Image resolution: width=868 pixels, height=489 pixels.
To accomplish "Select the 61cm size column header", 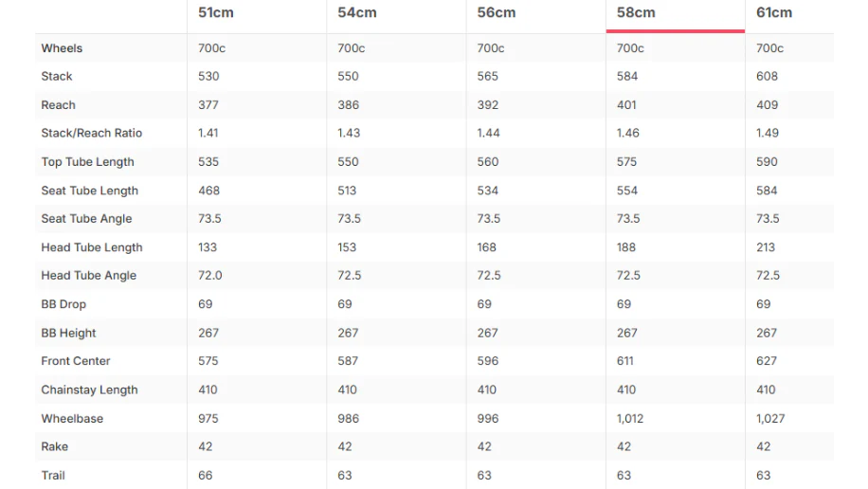I will 774,12.
